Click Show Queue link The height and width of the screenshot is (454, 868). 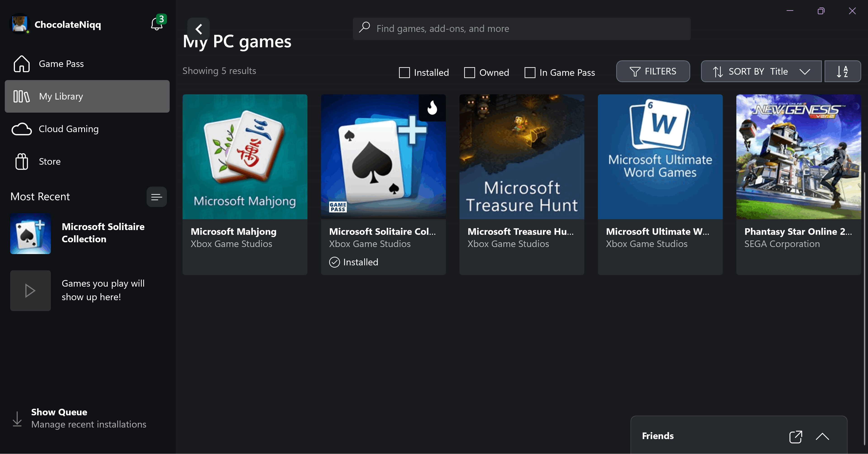(59, 412)
